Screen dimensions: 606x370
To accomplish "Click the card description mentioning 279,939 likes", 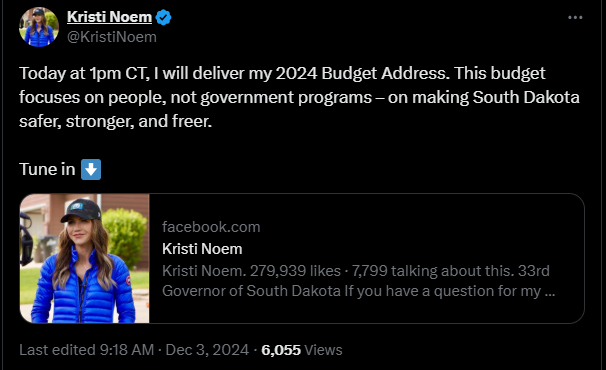I will [x=358, y=281].
